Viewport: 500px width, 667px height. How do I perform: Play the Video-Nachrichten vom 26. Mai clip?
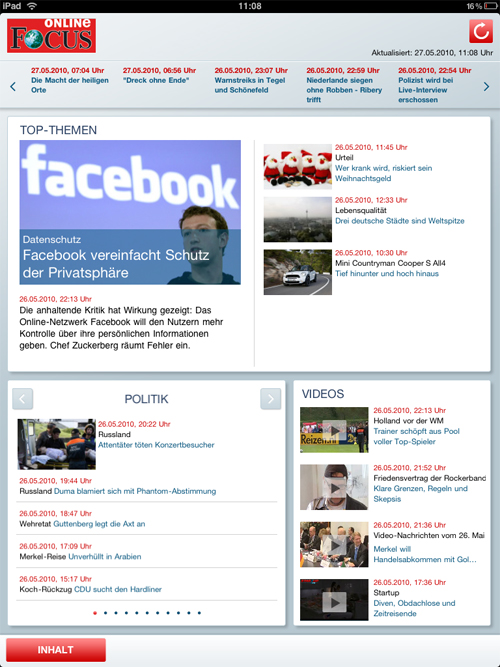[x=334, y=544]
